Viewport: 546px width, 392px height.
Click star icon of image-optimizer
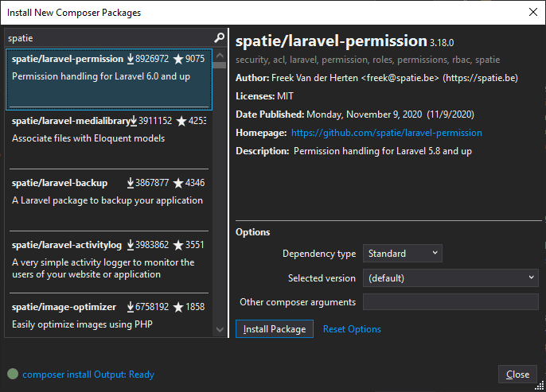pos(178,307)
